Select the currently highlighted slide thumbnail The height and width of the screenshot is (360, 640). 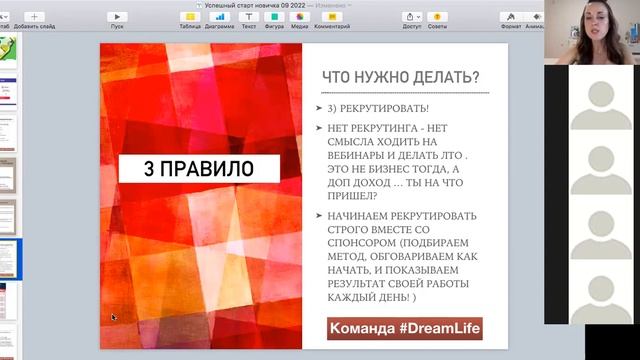[9, 259]
